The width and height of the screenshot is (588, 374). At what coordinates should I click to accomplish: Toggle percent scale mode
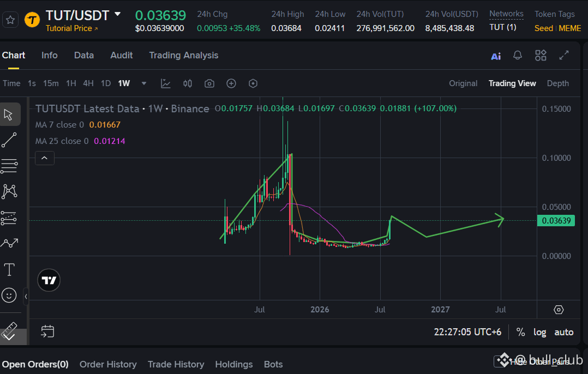tap(520, 332)
